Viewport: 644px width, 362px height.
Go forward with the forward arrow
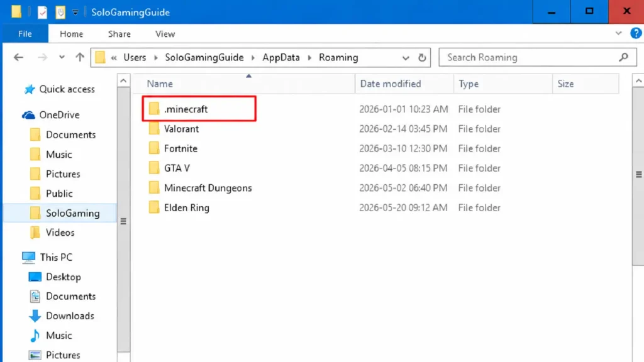[x=42, y=57]
